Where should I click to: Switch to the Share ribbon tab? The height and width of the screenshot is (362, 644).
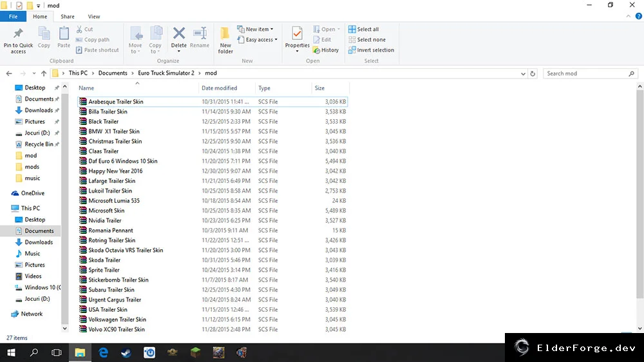pos(68,17)
